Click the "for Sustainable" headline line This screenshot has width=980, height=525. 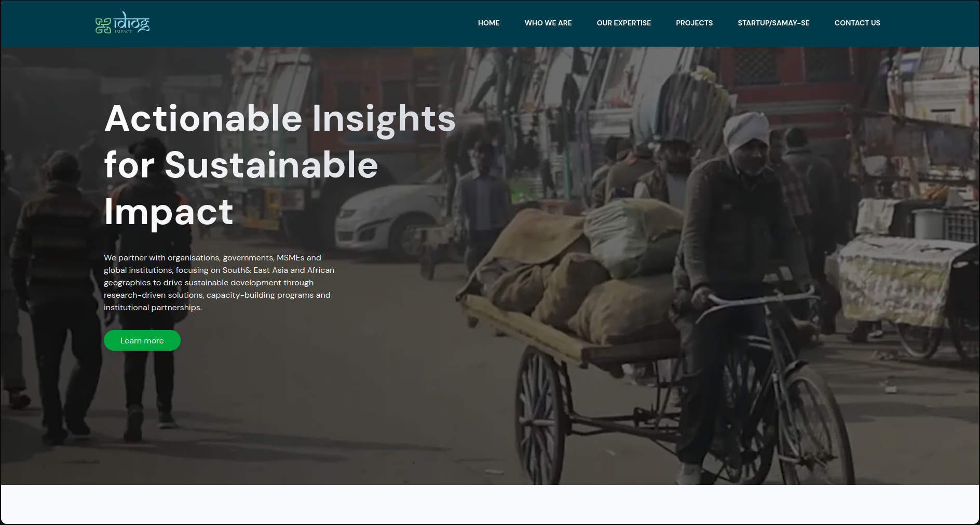[241, 165]
